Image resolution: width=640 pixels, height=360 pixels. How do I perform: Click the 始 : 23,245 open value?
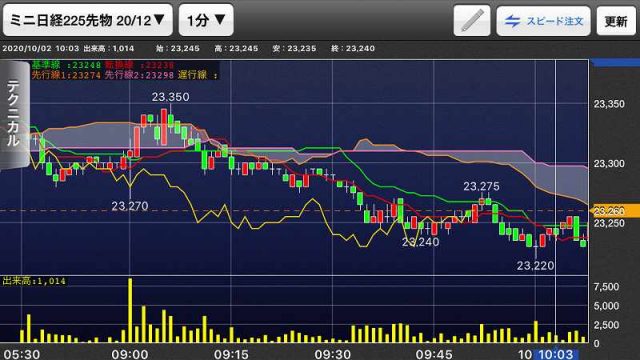pos(178,49)
